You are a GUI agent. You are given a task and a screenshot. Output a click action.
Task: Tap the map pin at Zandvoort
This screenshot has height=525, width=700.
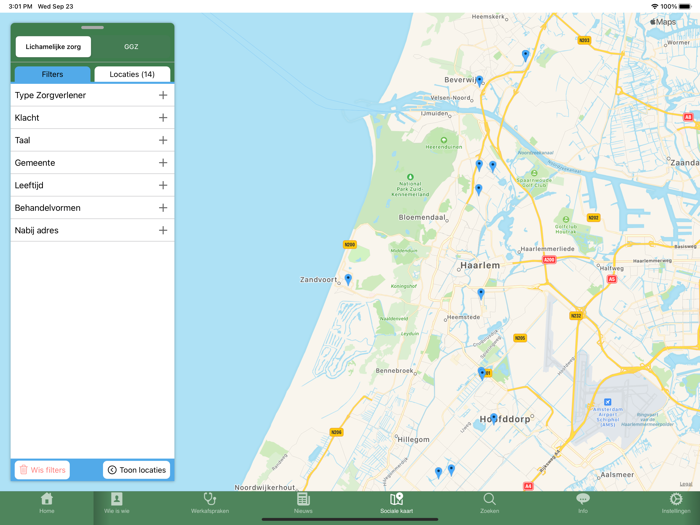tap(348, 279)
